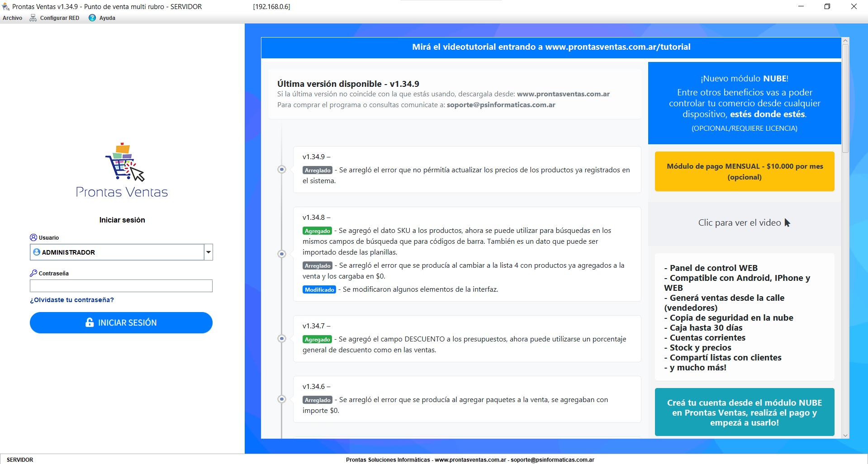Click the 'Última versión disponible - v1.34.9' heading

pos(348,84)
